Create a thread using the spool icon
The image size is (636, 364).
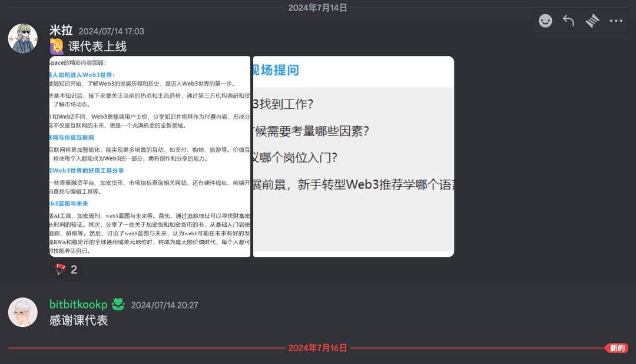[592, 21]
